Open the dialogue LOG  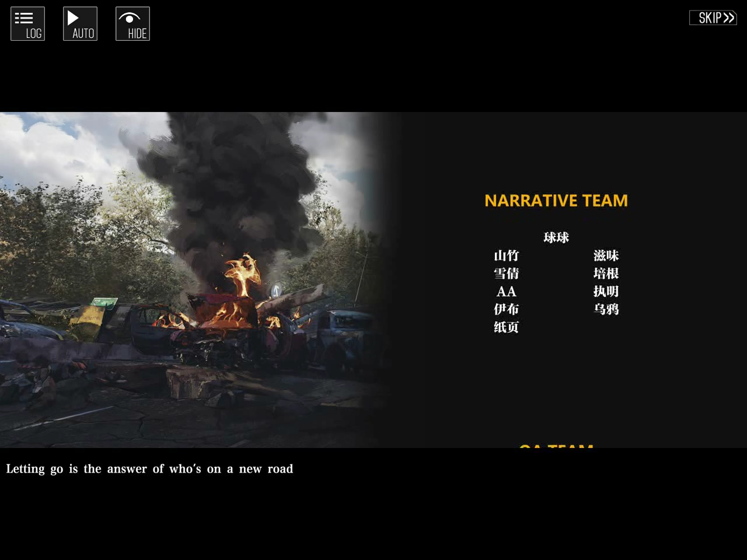click(27, 24)
